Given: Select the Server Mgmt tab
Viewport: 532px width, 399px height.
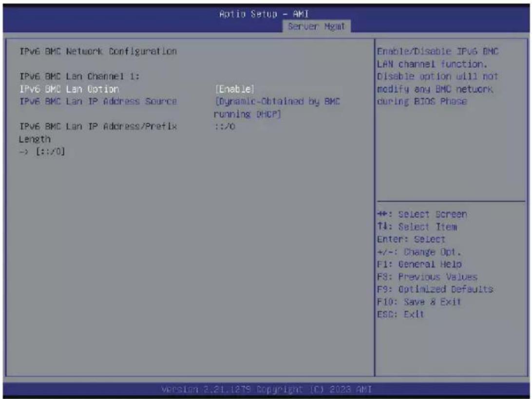Looking at the screenshot, I should tap(316, 26).
